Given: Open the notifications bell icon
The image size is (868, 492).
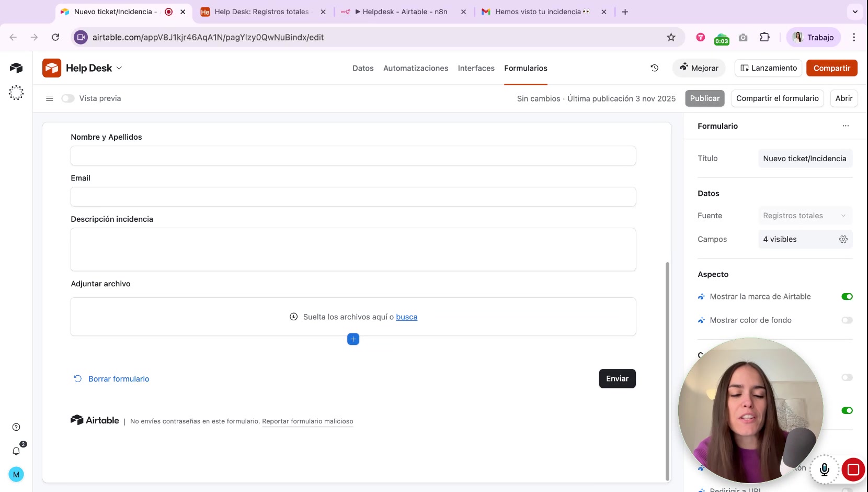Looking at the screenshot, I should (16, 451).
